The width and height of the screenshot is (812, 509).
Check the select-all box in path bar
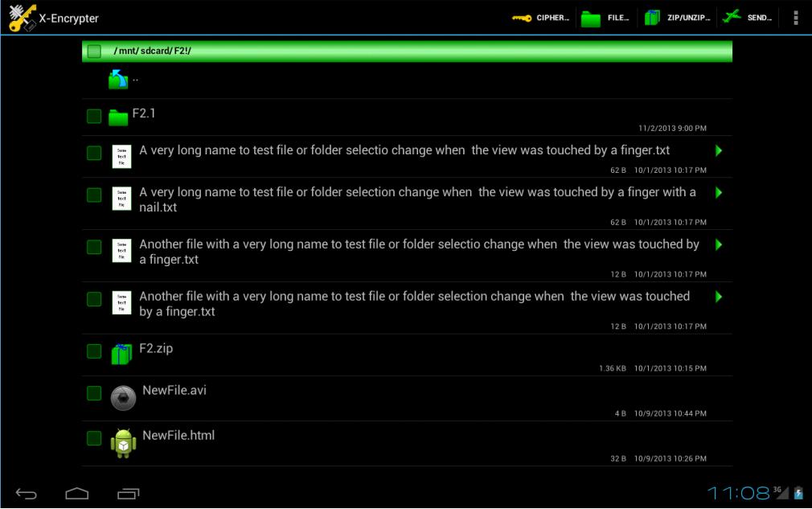coord(94,51)
